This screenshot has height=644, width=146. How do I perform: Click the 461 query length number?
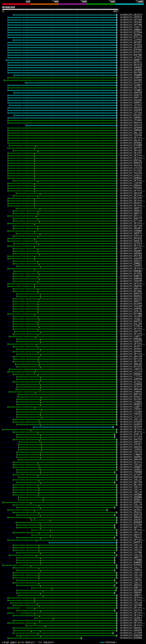pos(115,11)
